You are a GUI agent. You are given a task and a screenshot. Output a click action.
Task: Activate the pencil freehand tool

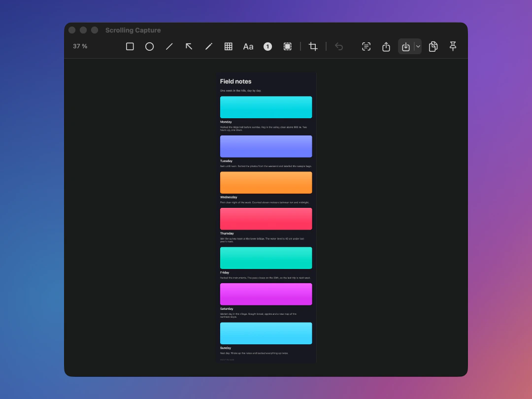pyautogui.click(x=209, y=46)
